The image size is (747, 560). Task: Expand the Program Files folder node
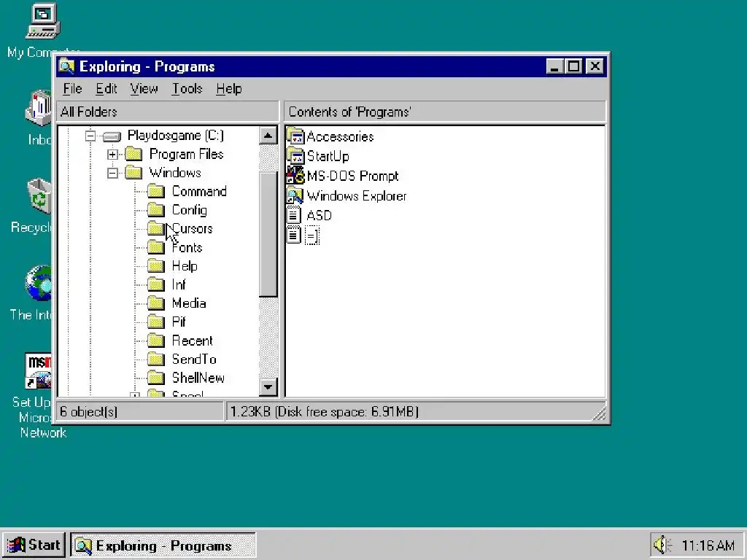112,155
